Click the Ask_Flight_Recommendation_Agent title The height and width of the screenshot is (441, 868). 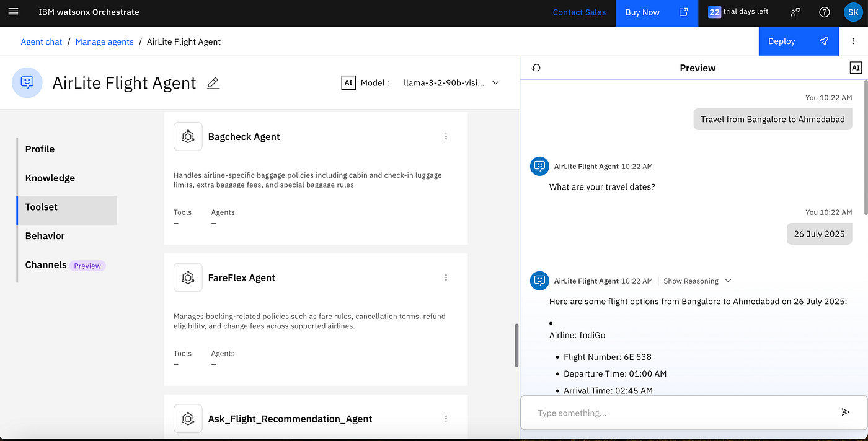290,419
